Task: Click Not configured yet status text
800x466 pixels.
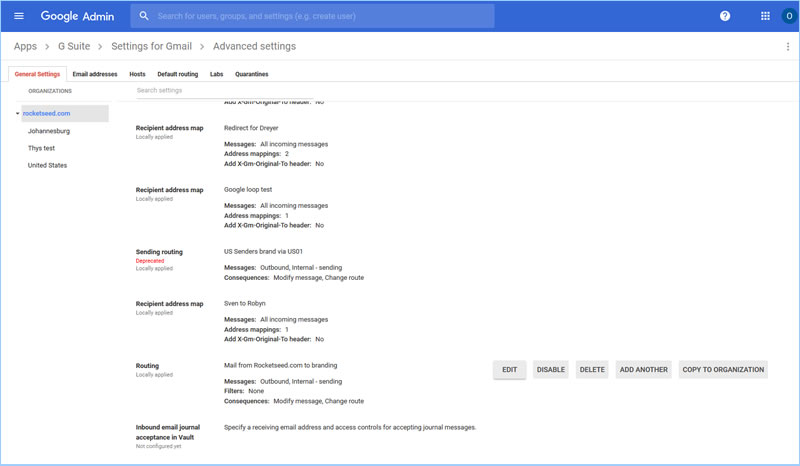Action: tap(159, 447)
